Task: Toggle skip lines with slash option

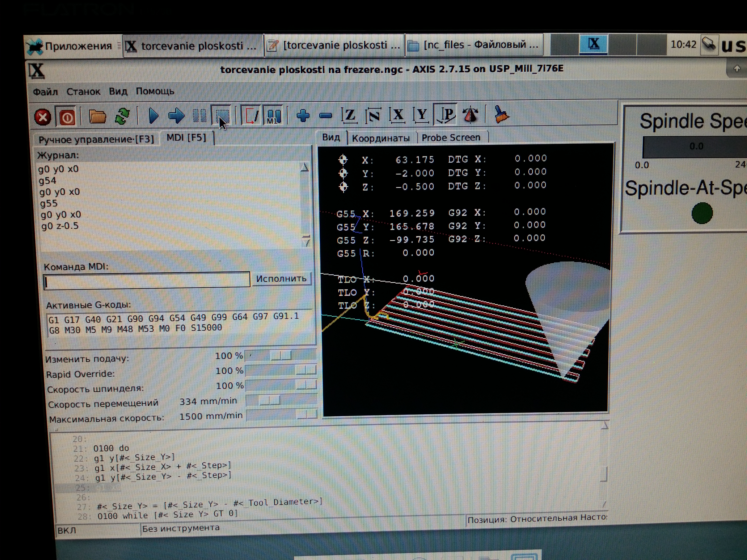Action: (251, 115)
